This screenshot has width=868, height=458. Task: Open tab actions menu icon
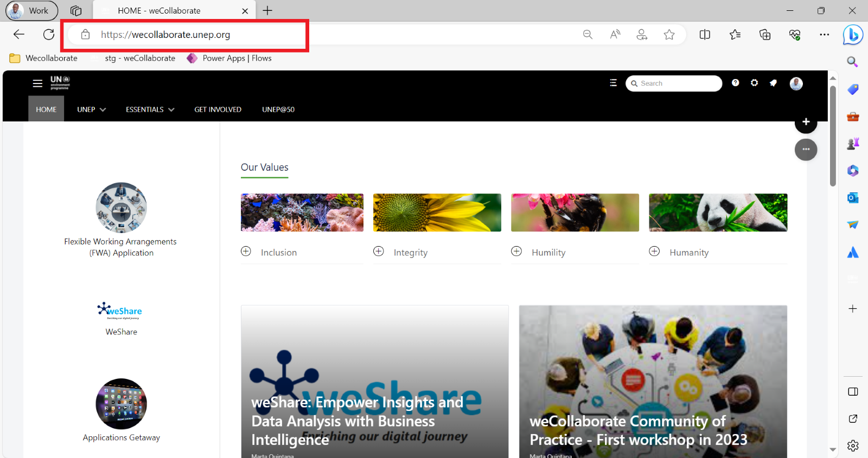pyautogui.click(x=76, y=11)
